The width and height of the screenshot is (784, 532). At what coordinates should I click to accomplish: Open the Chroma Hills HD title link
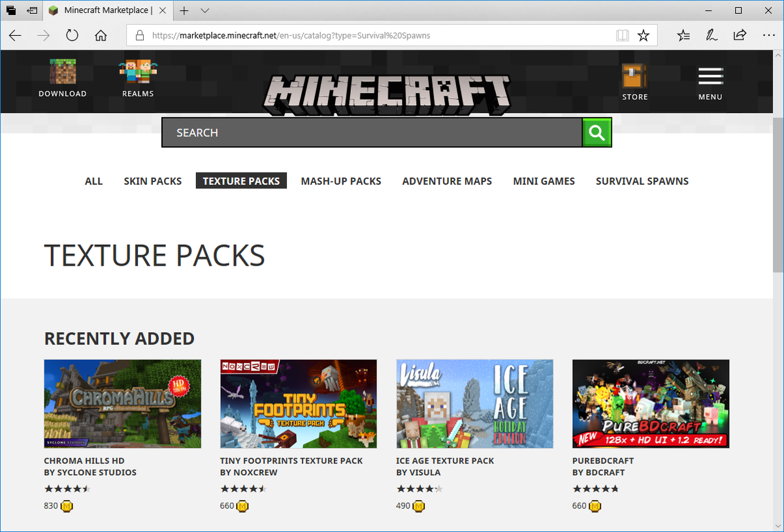pyautogui.click(x=84, y=461)
